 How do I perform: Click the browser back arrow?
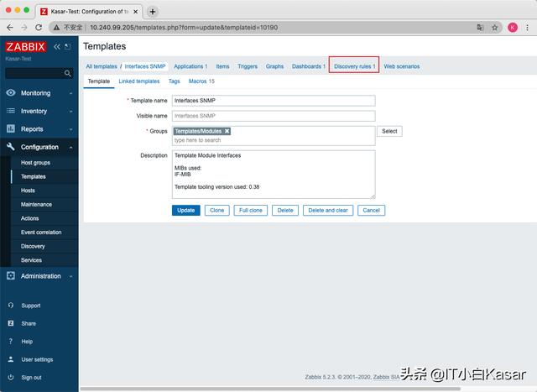pos(10,28)
